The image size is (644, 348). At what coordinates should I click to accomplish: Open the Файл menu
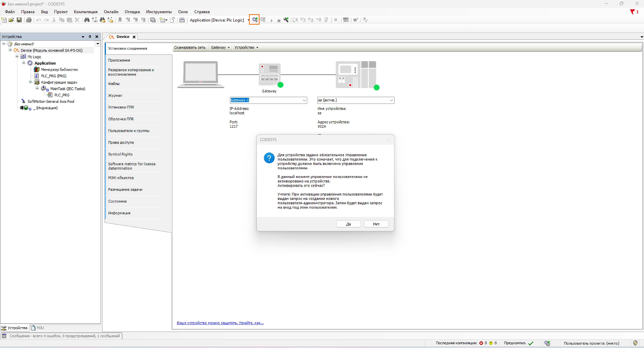pyautogui.click(x=10, y=12)
